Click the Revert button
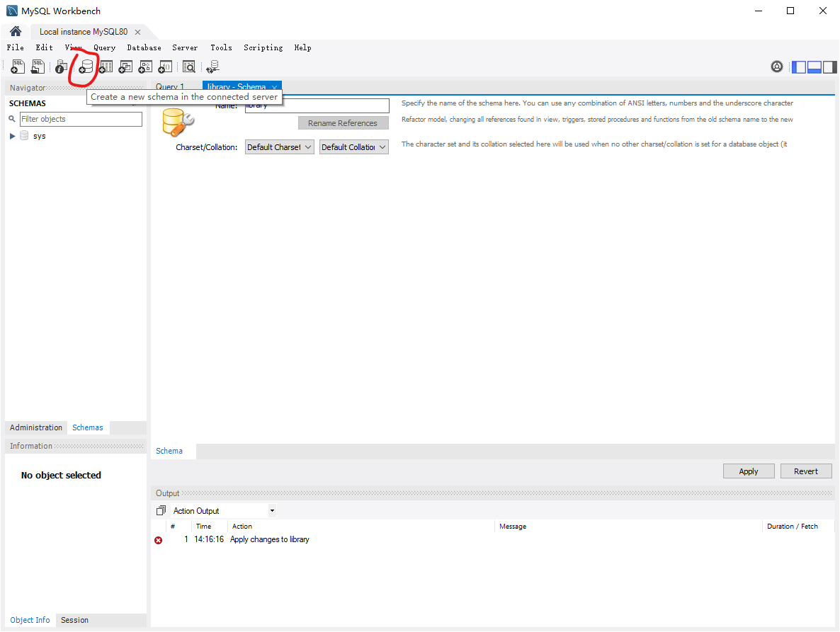 [x=806, y=471]
